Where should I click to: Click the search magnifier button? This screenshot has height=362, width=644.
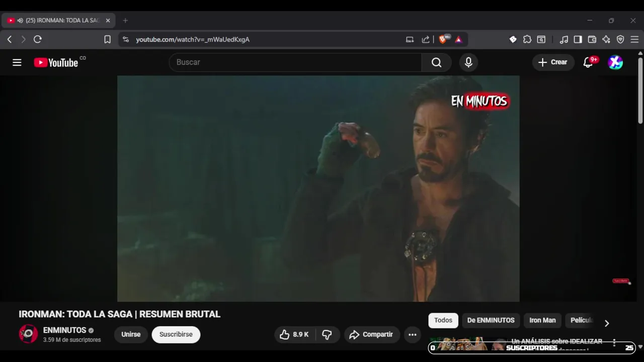pos(436,62)
